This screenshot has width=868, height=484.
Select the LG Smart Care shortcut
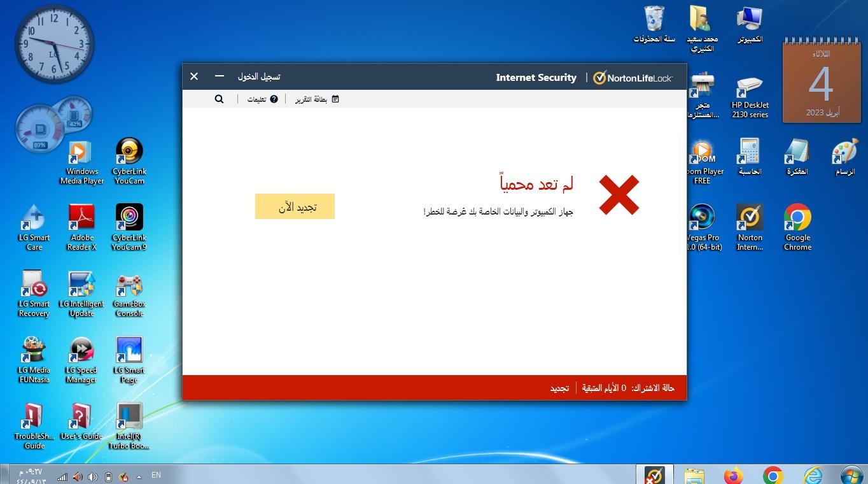click(x=34, y=227)
